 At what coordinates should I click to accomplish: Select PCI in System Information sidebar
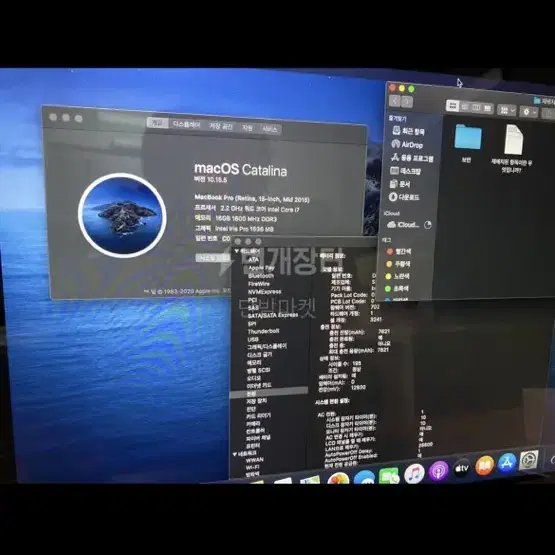(252, 300)
